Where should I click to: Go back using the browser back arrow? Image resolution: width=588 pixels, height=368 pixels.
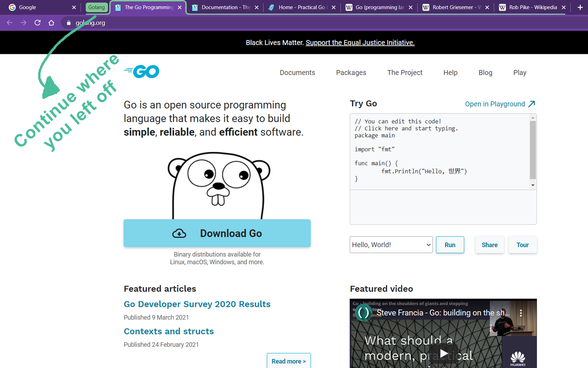click(x=10, y=23)
